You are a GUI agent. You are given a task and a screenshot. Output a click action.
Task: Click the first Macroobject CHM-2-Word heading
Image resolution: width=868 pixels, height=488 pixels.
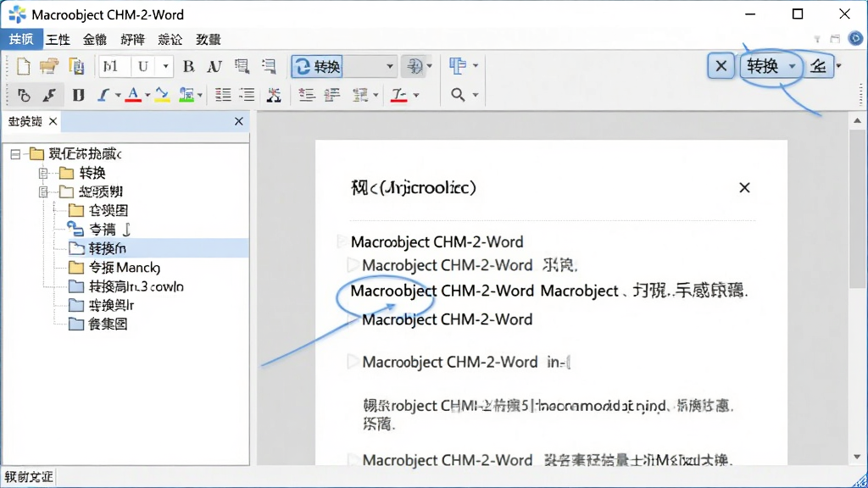[x=437, y=241]
